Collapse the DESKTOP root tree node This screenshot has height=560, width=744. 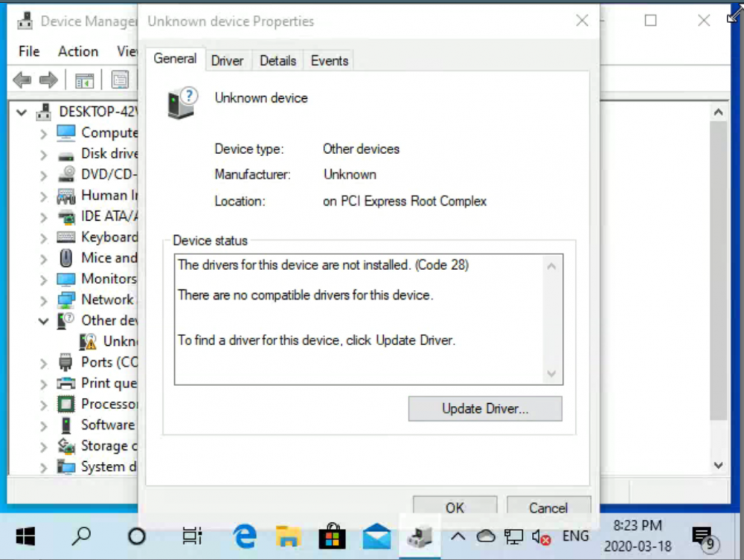(x=22, y=112)
